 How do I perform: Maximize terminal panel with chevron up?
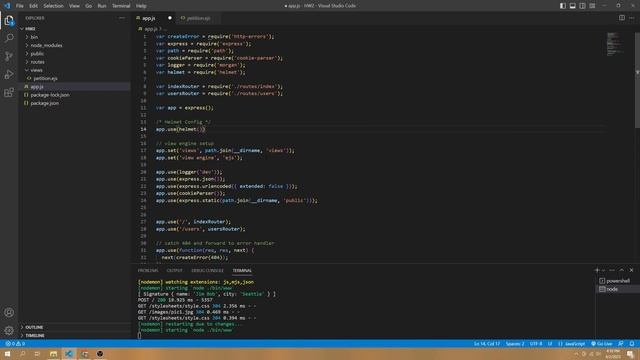tap(622, 270)
